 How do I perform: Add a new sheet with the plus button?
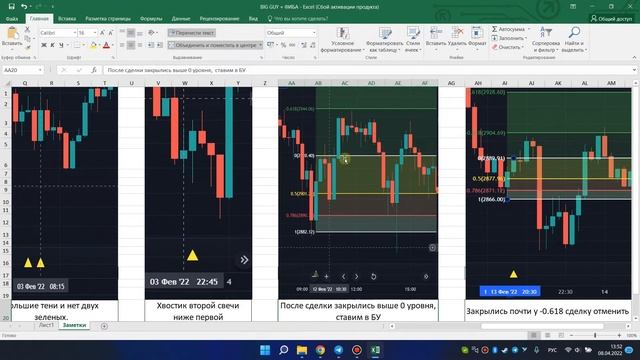coord(104,326)
